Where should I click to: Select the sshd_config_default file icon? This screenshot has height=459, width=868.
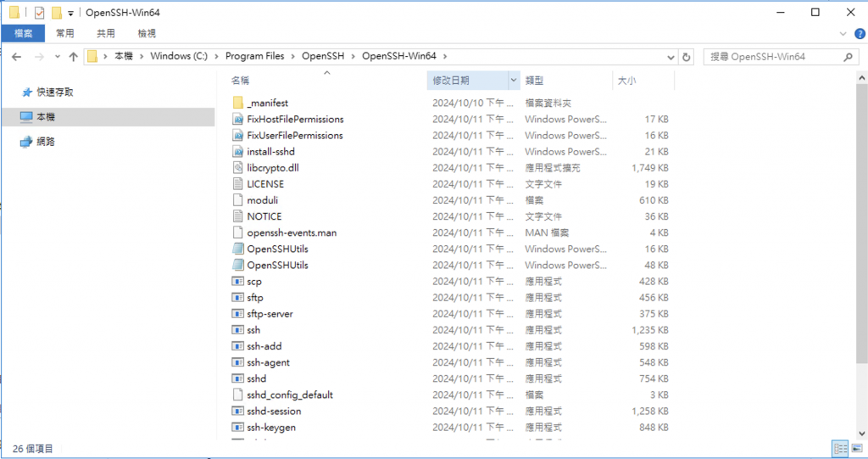(238, 395)
